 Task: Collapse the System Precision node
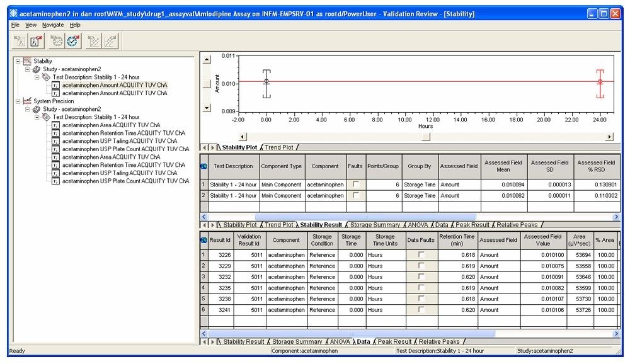click(x=18, y=101)
